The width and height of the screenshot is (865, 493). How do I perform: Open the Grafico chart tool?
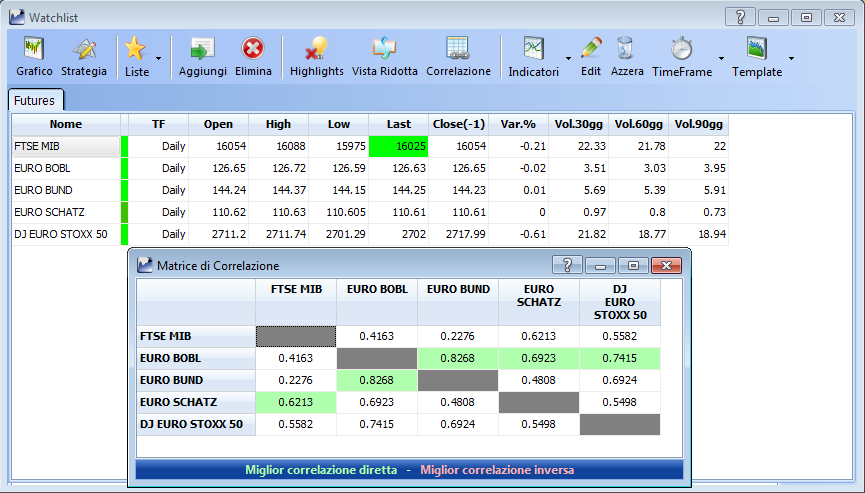34,57
